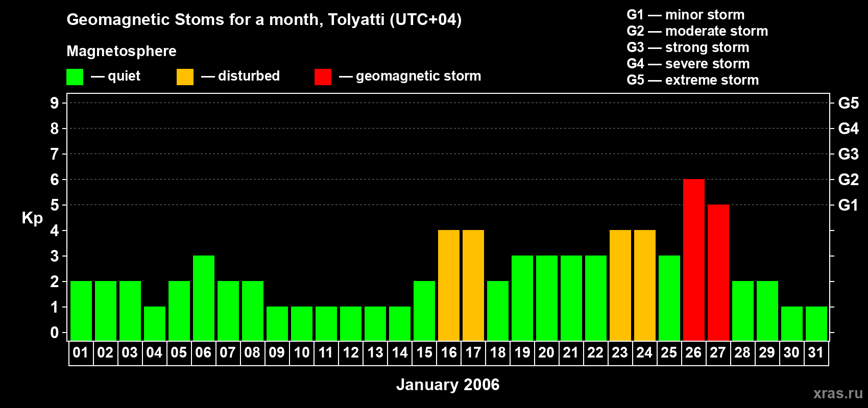
Task: Click the date label 31
Action: click(816, 353)
